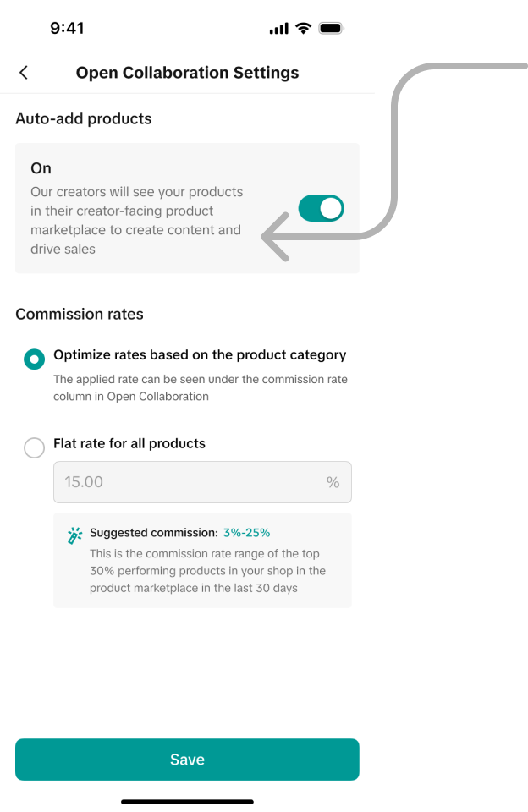This screenshot has width=528, height=812.
Task: Select Flat rate for all products option
Action: (x=35, y=447)
